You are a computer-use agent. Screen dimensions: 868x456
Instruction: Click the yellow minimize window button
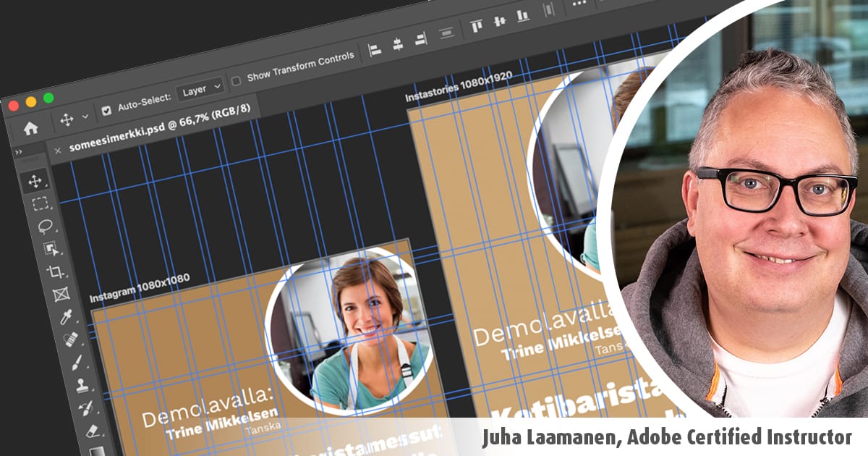(31, 102)
